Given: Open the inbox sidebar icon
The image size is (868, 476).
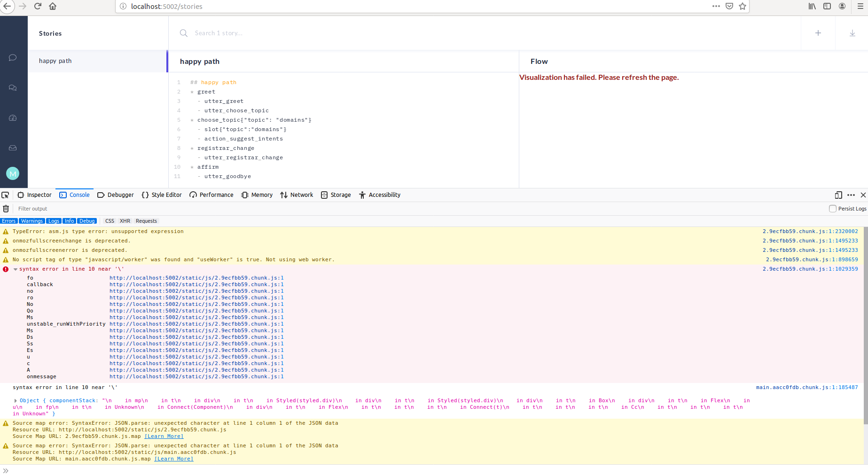Looking at the screenshot, I should [x=13, y=148].
